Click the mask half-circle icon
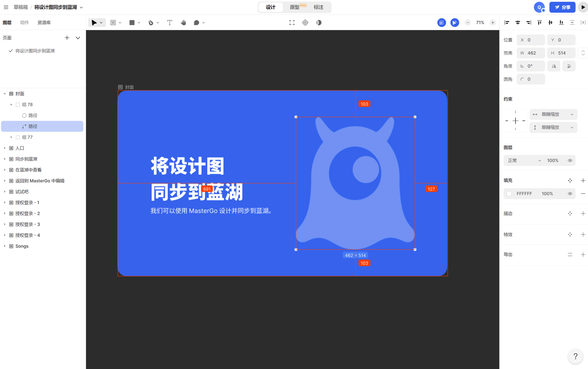 click(x=319, y=23)
